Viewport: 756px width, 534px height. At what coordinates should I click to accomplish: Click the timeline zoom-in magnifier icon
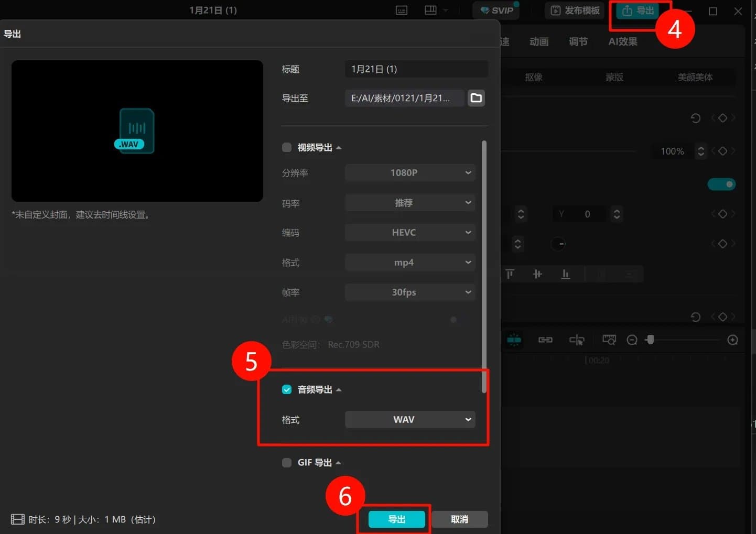[x=732, y=340]
